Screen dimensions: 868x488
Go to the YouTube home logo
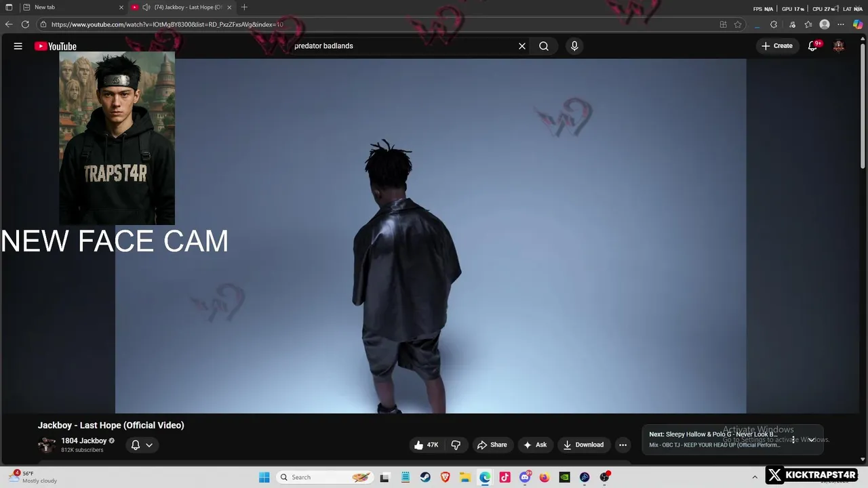[56, 46]
